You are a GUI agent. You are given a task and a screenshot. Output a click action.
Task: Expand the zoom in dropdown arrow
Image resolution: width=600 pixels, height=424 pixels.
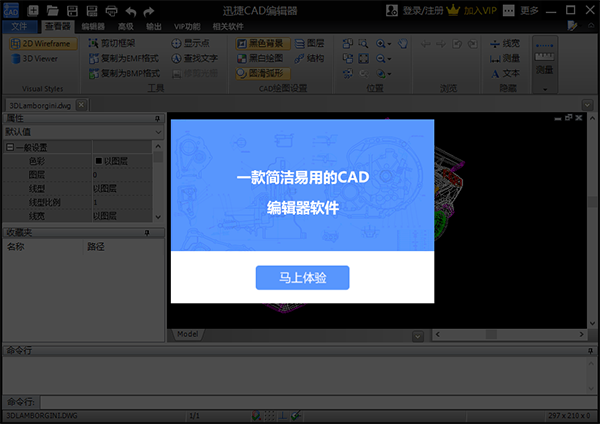point(390,44)
